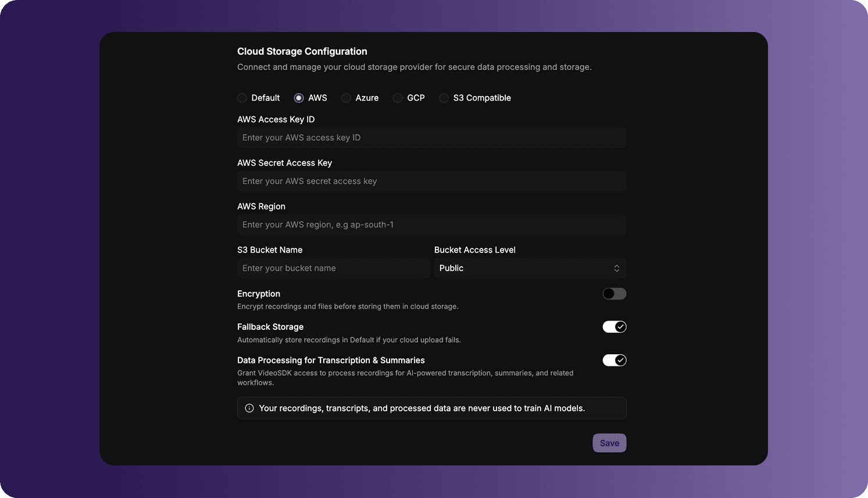Enable the Encryption toggle
868x498 pixels.
615,294
